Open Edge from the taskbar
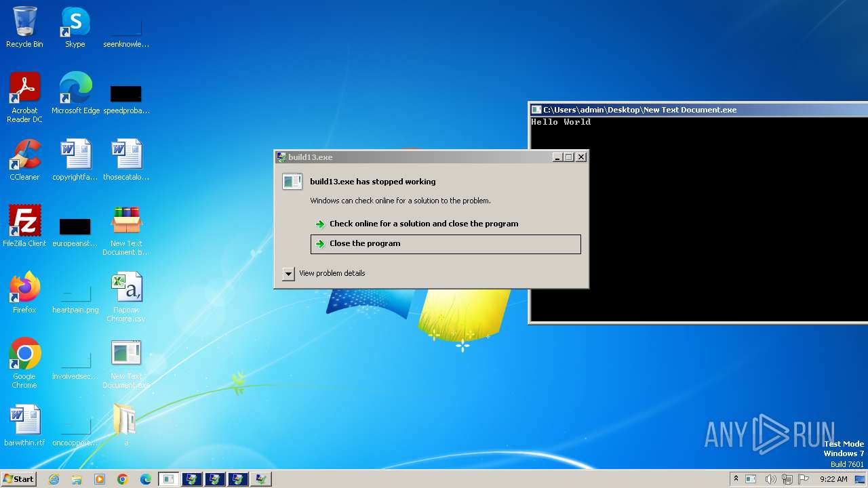 coord(146,479)
